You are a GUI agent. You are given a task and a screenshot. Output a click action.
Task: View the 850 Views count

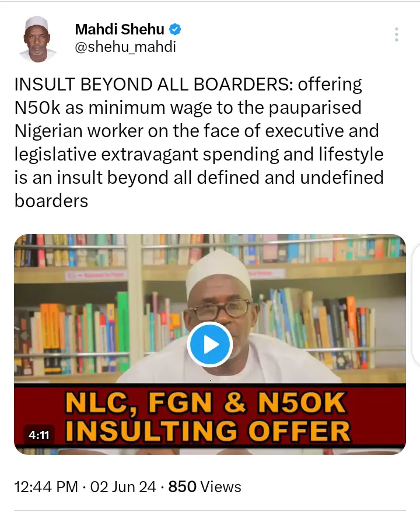point(205,487)
